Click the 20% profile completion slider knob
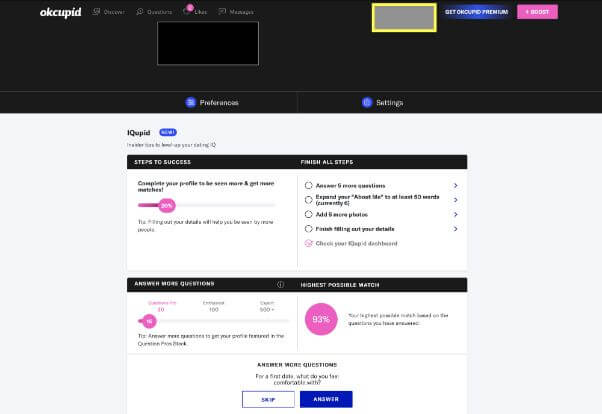This screenshot has height=414, width=602. pyautogui.click(x=167, y=205)
